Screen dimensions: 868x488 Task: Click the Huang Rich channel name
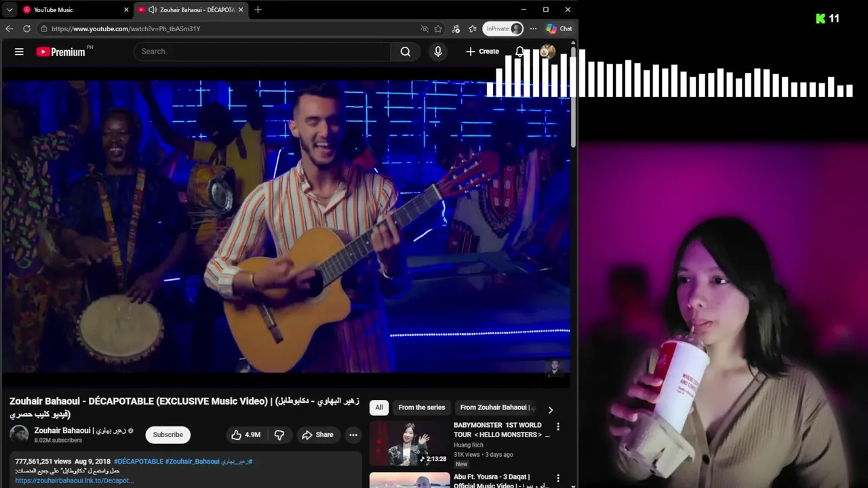(x=469, y=445)
